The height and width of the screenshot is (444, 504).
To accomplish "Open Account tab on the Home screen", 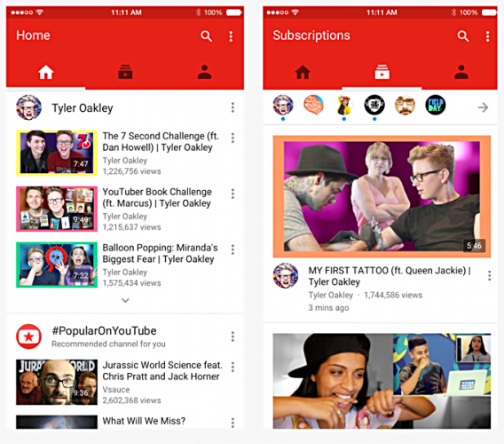I will (x=204, y=72).
